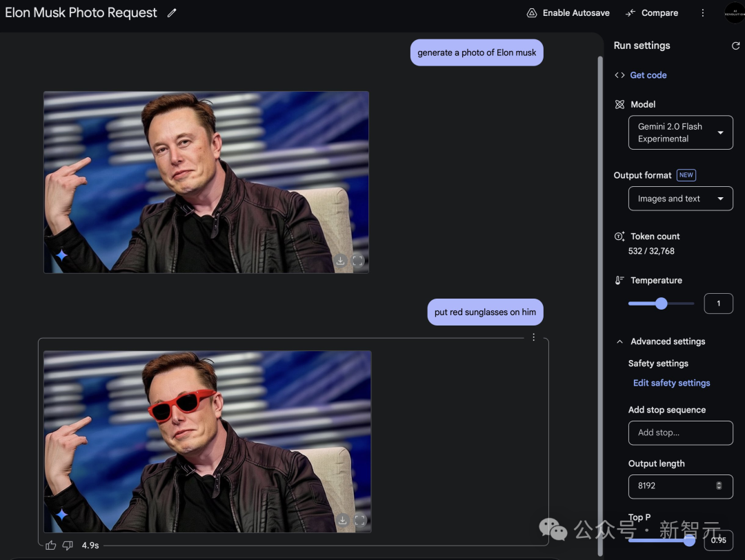The image size is (745, 560).
Task: Download the red sunglasses image
Action: 342,520
